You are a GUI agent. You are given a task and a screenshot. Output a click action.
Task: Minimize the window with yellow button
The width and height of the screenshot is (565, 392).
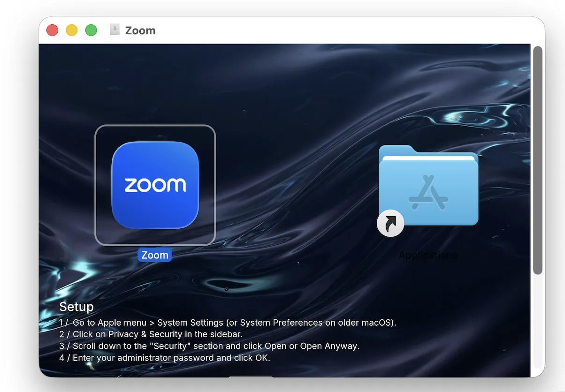pos(72,30)
